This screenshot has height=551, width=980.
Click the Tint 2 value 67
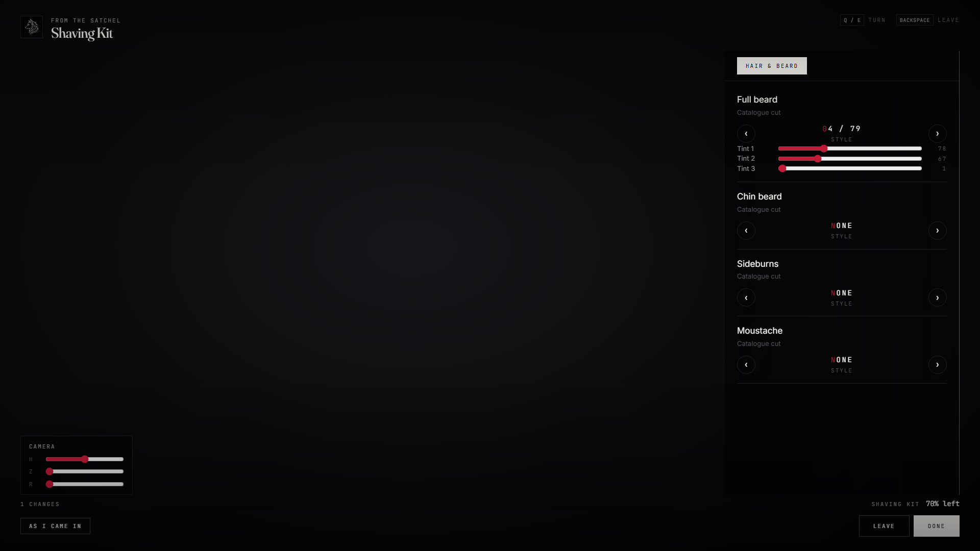(x=942, y=159)
